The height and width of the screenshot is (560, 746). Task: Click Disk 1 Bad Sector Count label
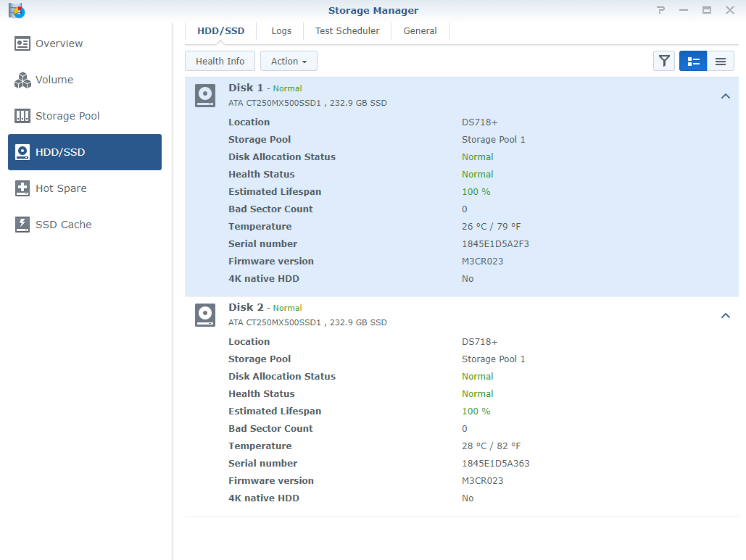pyautogui.click(x=270, y=209)
